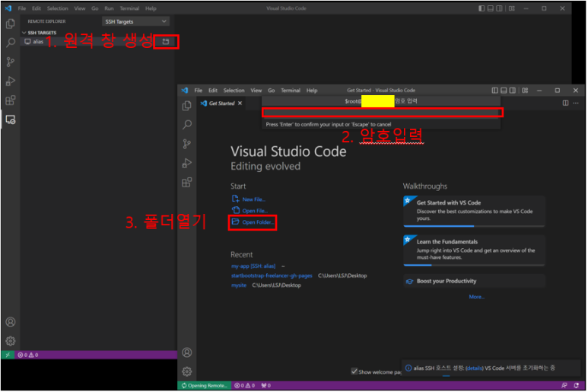Toggle panel layout icon in front window title bar
The height and width of the screenshot is (392, 588).
click(504, 91)
